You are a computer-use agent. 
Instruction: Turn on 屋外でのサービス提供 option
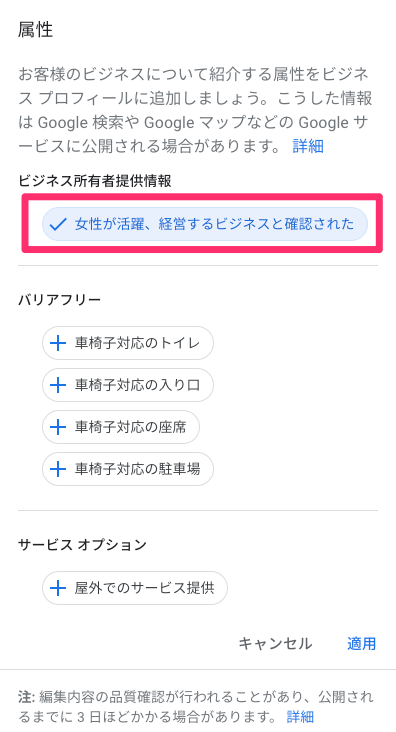[x=135, y=588]
